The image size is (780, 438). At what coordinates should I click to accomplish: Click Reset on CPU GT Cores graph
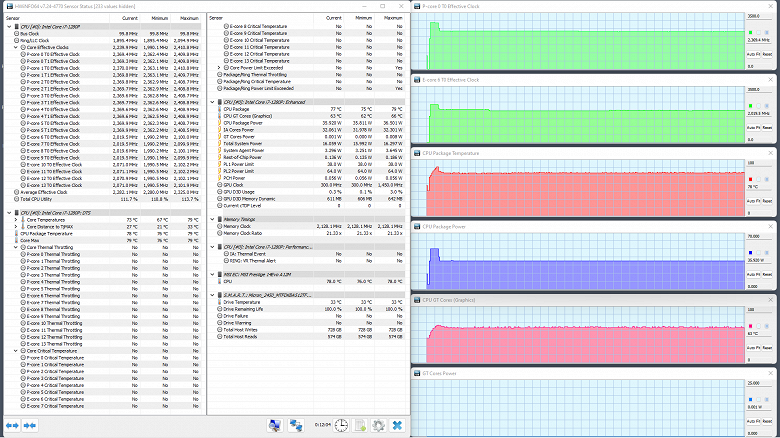[x=767, y=348]
